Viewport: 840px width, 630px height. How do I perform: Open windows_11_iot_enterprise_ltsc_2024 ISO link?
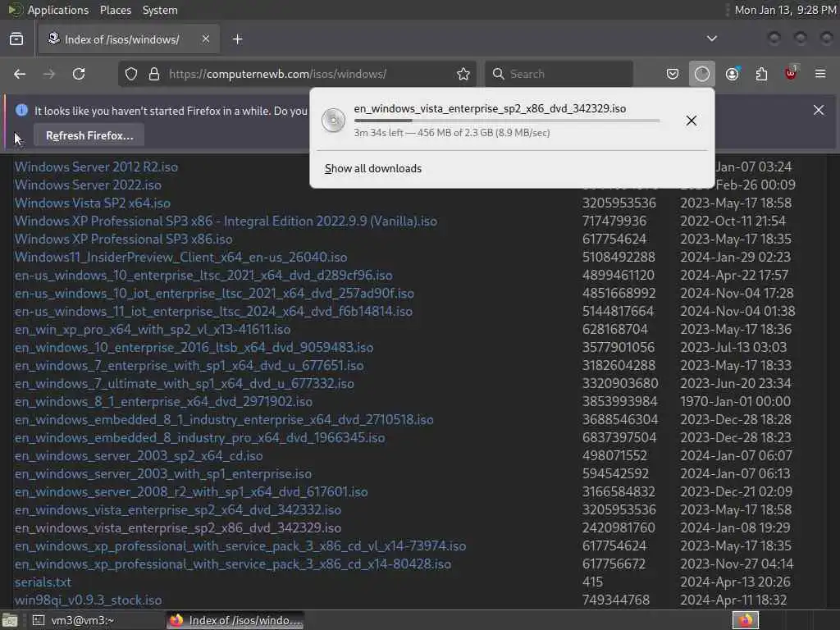213,311
